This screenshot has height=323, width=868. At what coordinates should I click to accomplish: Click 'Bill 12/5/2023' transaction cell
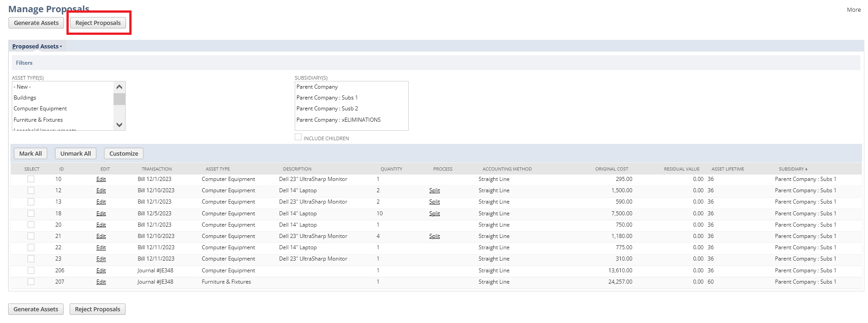(x=155, y=214)
